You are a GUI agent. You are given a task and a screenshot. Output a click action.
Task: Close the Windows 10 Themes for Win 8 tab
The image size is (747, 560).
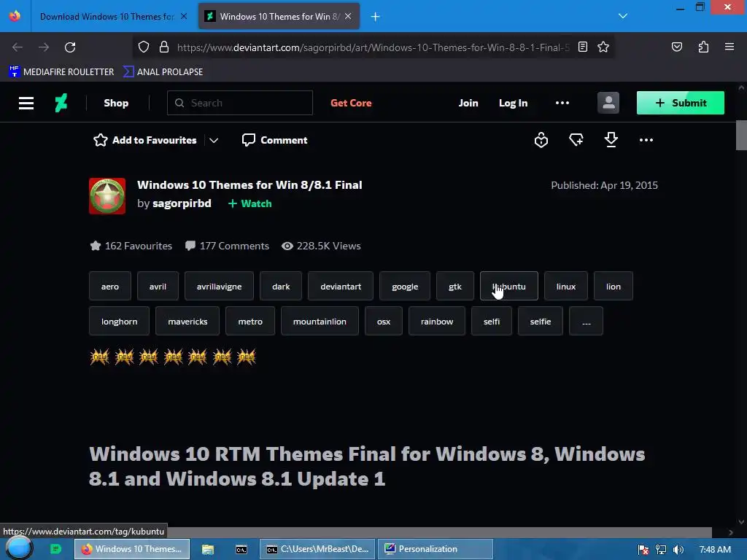pos(348,16)
